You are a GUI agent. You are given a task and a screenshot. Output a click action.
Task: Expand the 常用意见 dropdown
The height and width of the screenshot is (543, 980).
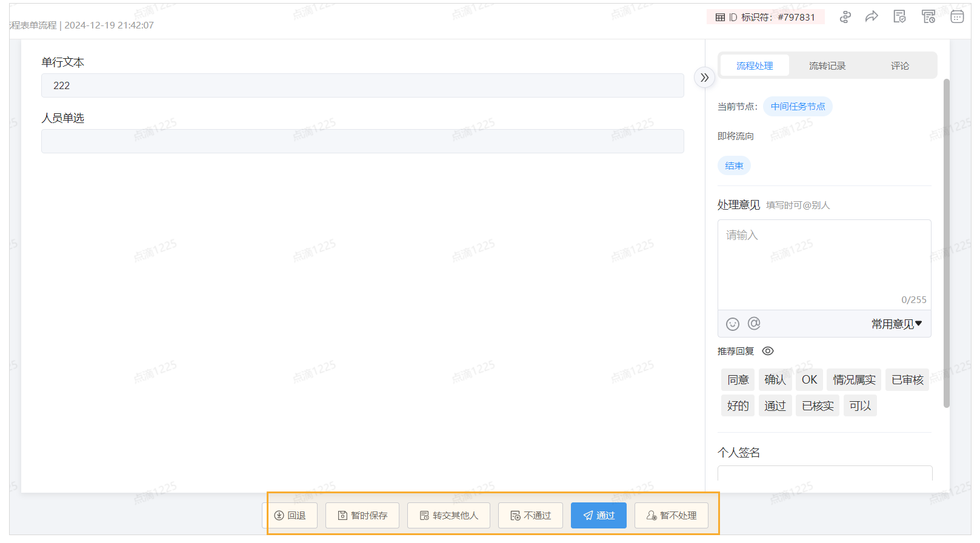tap(897, 324)
